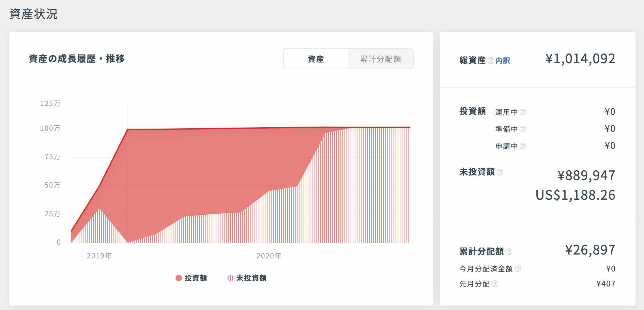Click the 資産状況 page heading
The height and width of the screenshot is (310, 644).
click(x=34, y=14)
